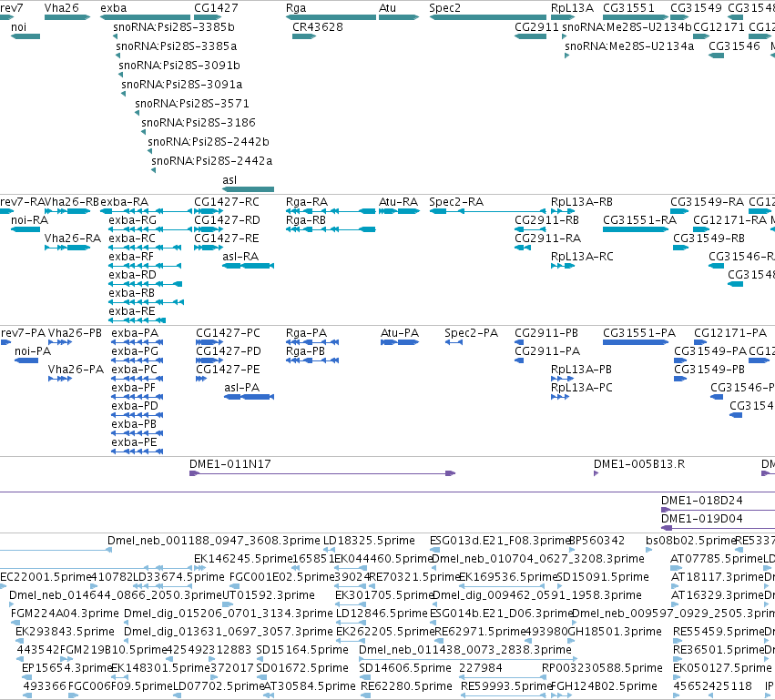Click the DME1-019D04 clone label
Image resolution: width=775 pixels, height=700 pixels.
click(x=702, y=519)
